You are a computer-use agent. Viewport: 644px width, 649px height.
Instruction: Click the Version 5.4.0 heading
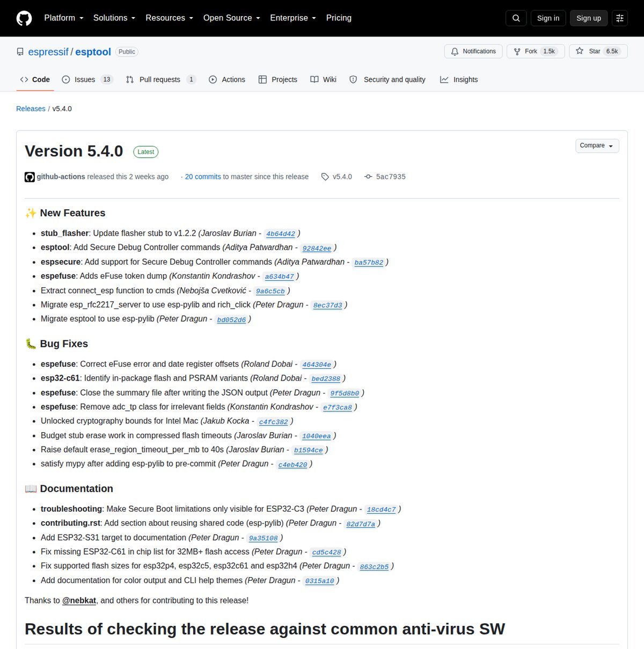pyautogui.click(x=74, y=151)
